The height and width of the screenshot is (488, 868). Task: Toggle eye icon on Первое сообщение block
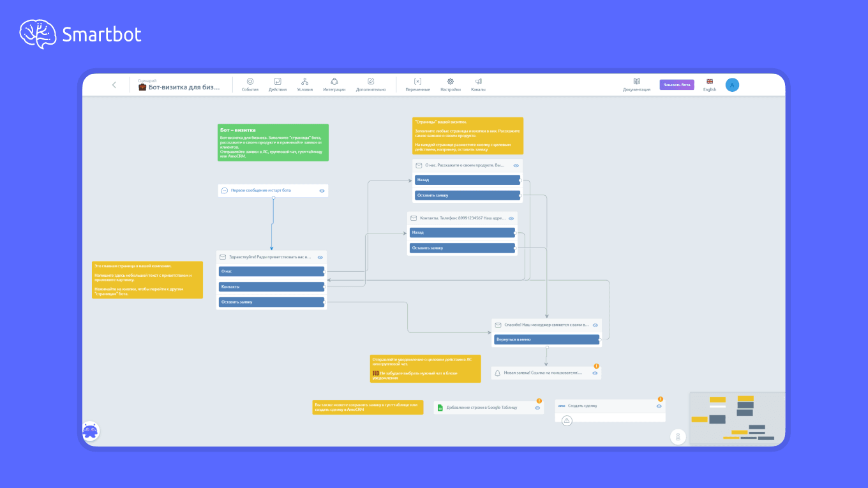coord(322,191)
